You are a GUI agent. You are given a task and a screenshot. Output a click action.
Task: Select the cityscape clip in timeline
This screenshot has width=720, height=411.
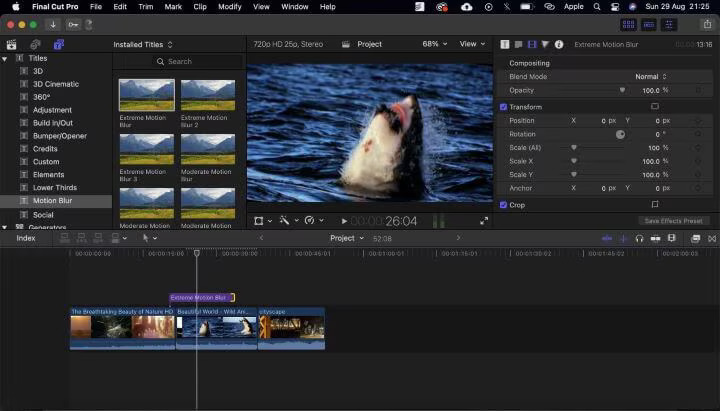[292, 328]
